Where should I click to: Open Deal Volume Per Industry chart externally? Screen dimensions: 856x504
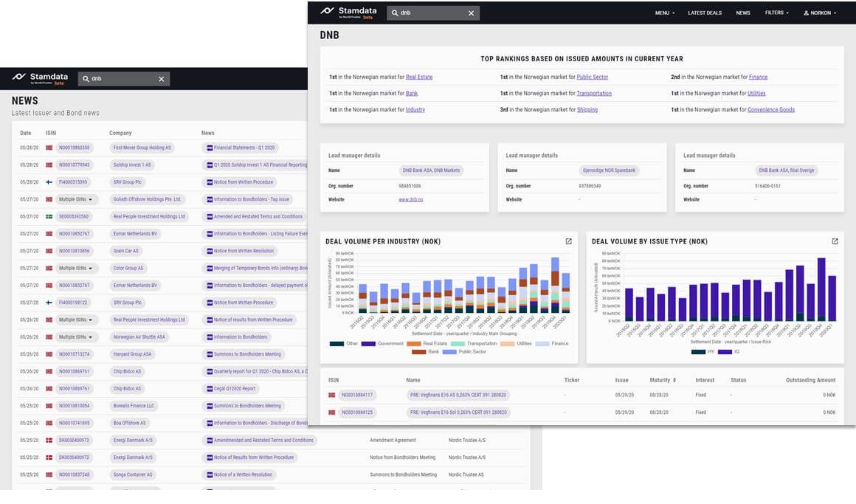click(x=568, y=241)
